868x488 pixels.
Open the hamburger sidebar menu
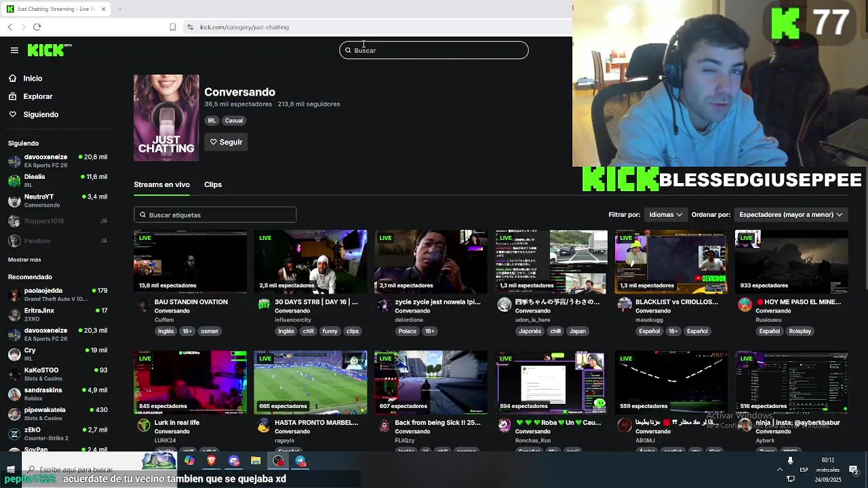(14, 50)
